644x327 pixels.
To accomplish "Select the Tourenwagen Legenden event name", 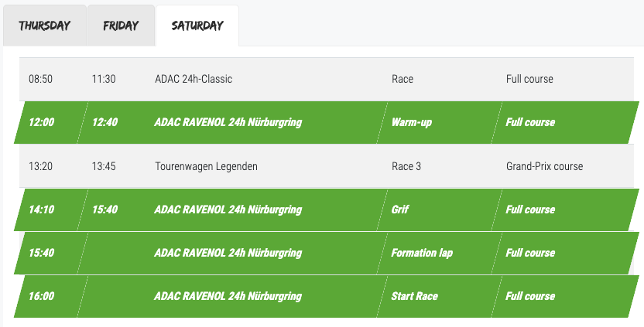I will pos(206,166).
